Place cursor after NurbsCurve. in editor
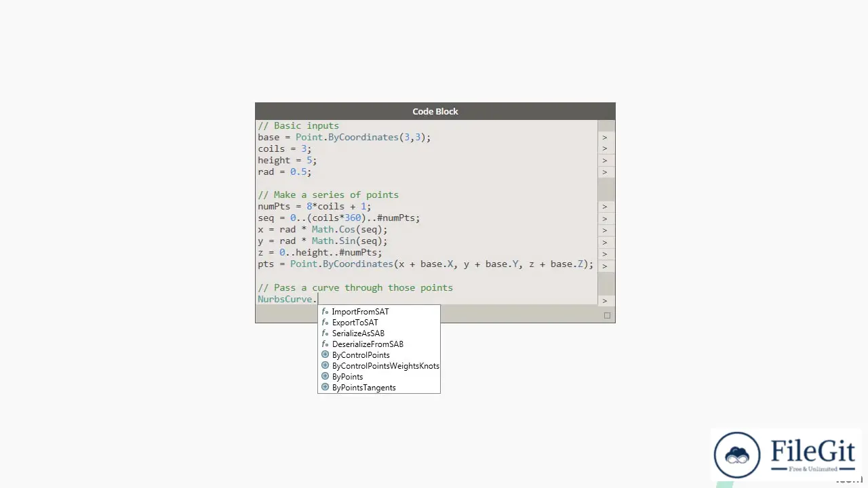 pyautogui.click(x=318, y=299)
